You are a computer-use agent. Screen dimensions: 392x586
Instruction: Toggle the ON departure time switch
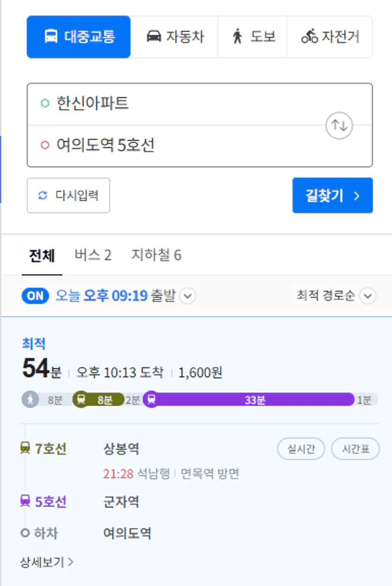35,296
